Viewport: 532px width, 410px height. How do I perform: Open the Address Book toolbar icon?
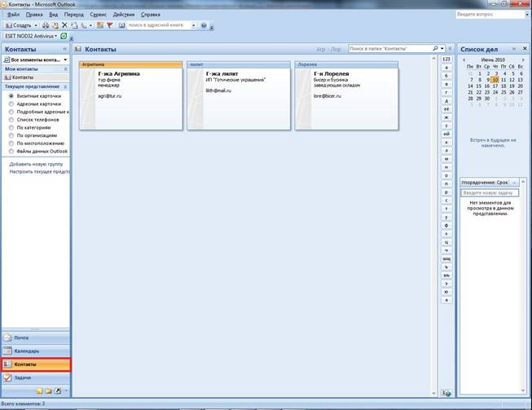[121, 25]
